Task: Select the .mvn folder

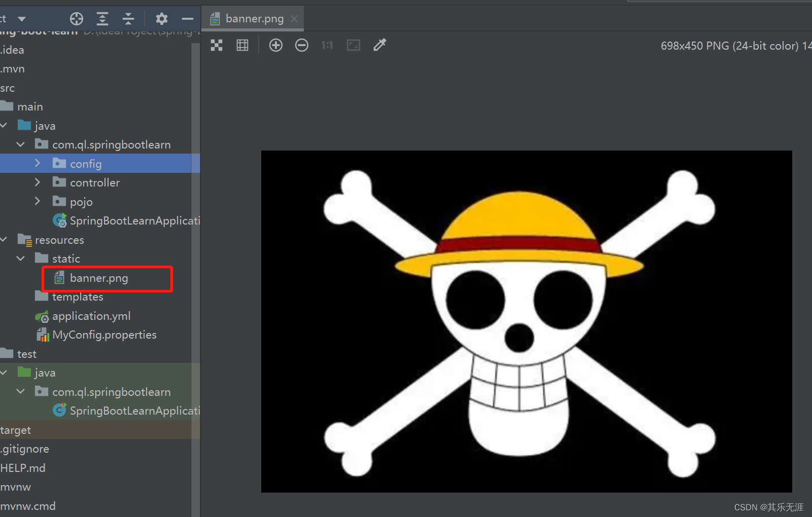Action: click(12, 68)
